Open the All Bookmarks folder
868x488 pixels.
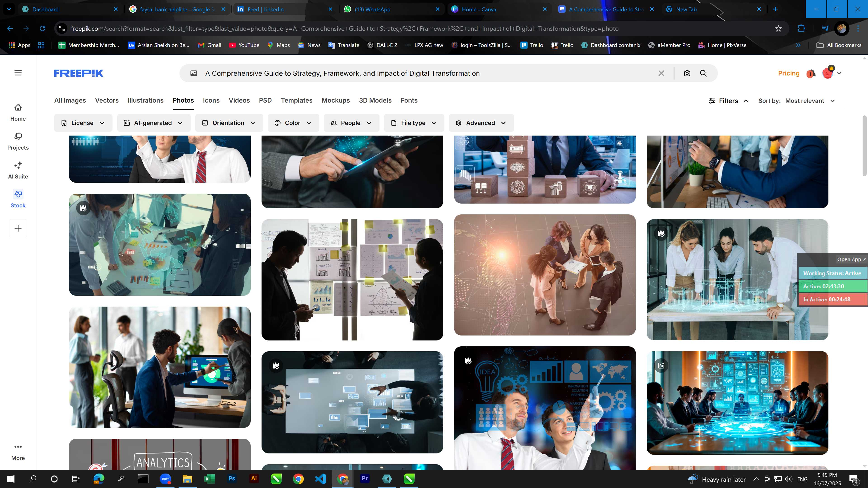pyautogui.click(x=839, y=45)
